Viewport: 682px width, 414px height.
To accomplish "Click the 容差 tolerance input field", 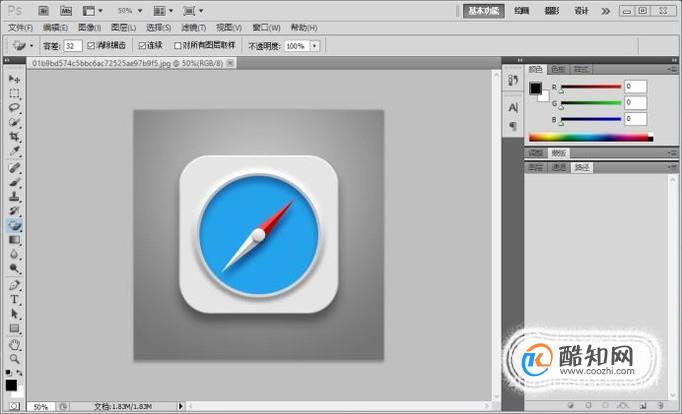I will coord(73,46).
